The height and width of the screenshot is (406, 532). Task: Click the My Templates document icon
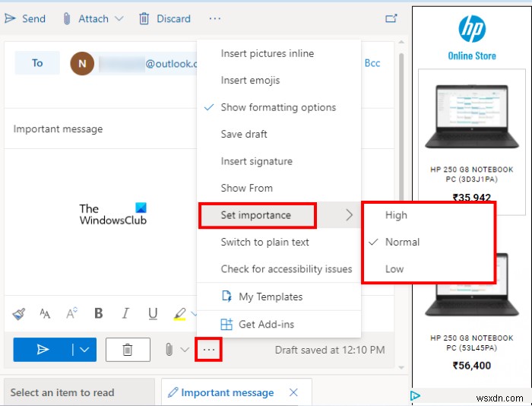point(226,297)
